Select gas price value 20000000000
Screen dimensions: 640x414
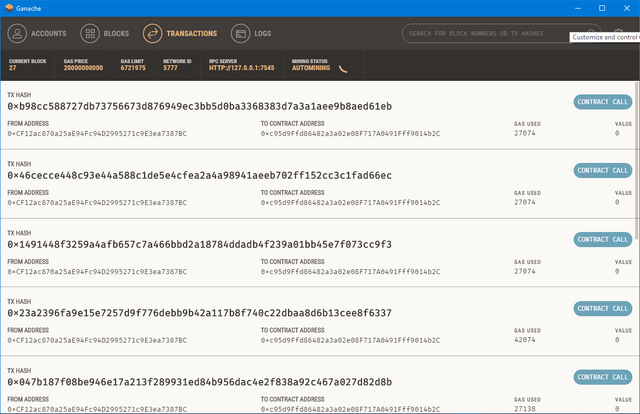[83, 68]
